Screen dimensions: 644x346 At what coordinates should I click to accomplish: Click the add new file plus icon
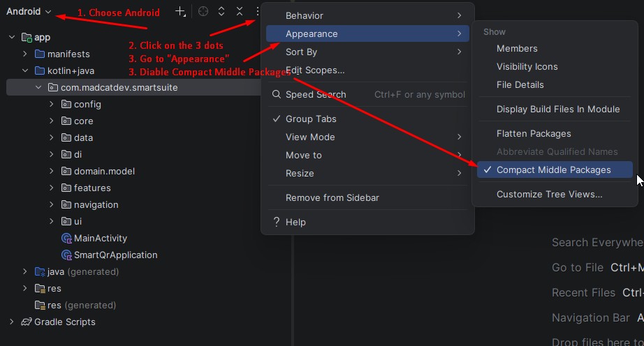coord(180,11)
